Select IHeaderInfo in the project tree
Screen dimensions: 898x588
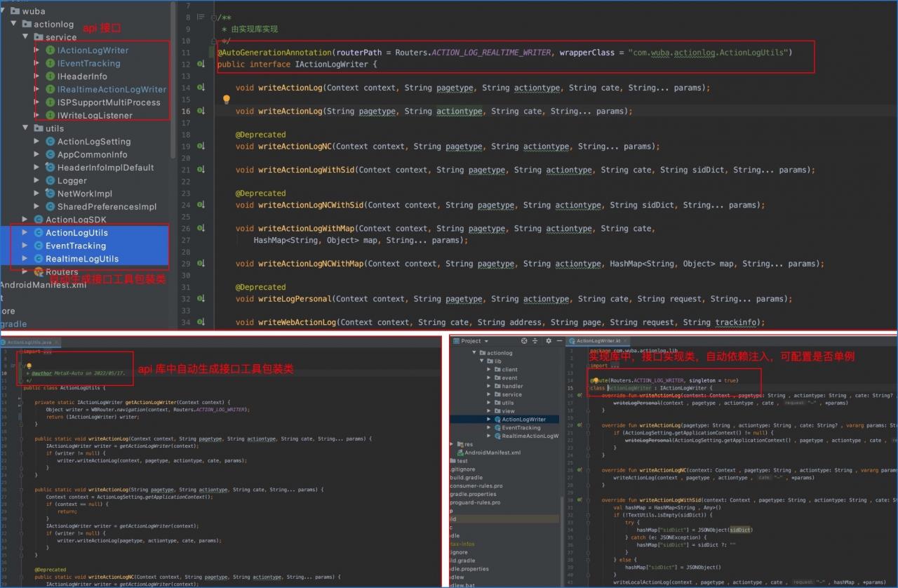click(82, 76)
